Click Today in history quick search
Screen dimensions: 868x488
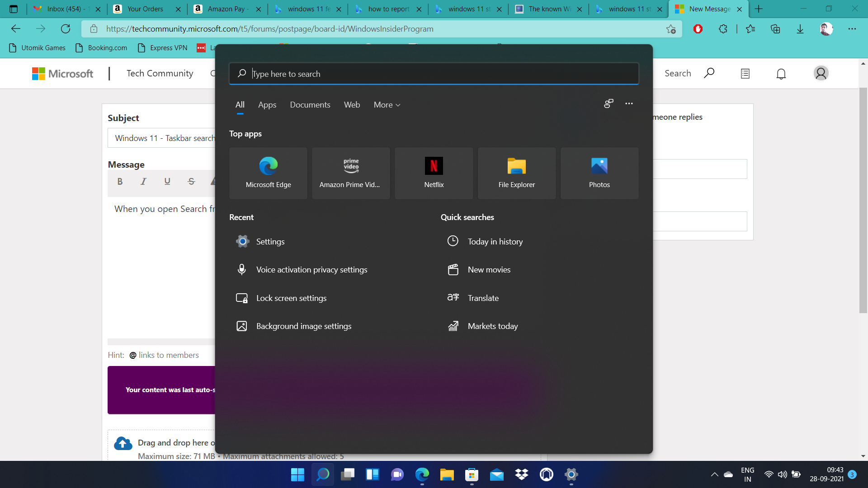pyautogui.click(x=540, y=242)
